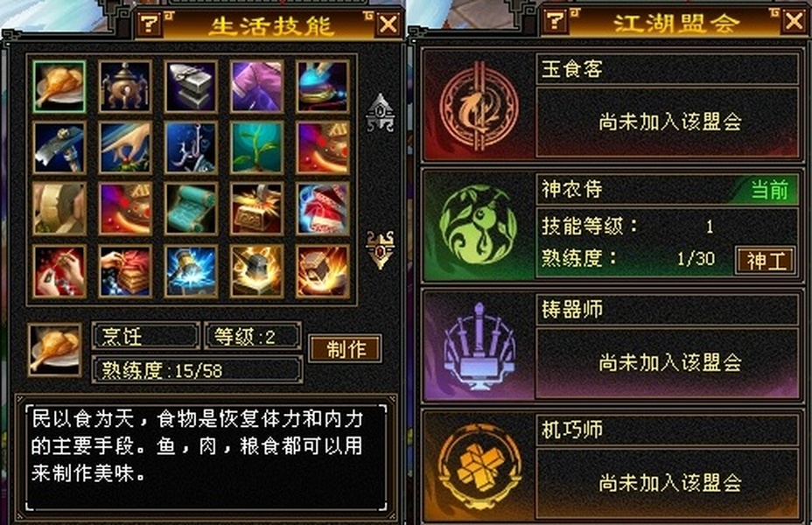Click the skill list scroll up arrow
Image resolution: width=812 pixels, height=525 pixels.
pyautogui.click(x=381, y=112)
